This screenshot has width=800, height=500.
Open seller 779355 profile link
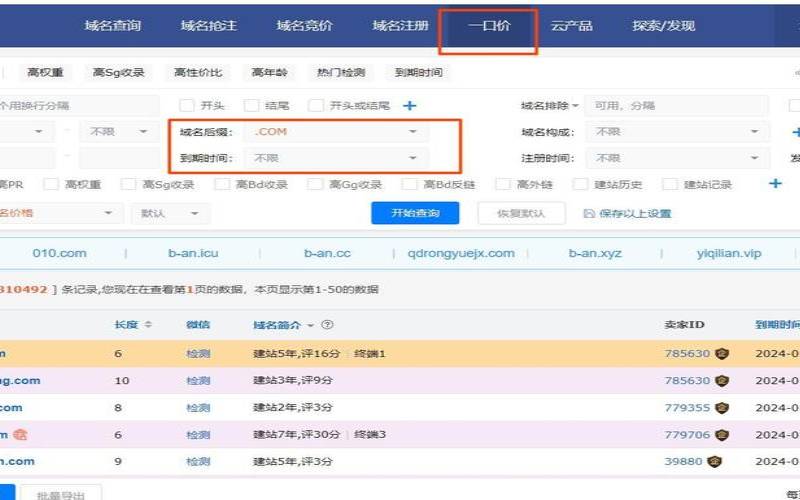687,408
